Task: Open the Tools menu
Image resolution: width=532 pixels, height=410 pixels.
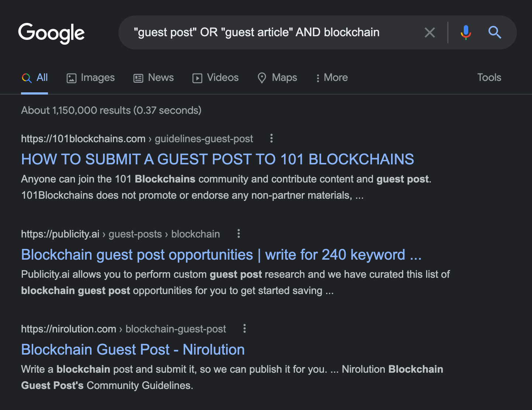Action: tap(489, 78)
